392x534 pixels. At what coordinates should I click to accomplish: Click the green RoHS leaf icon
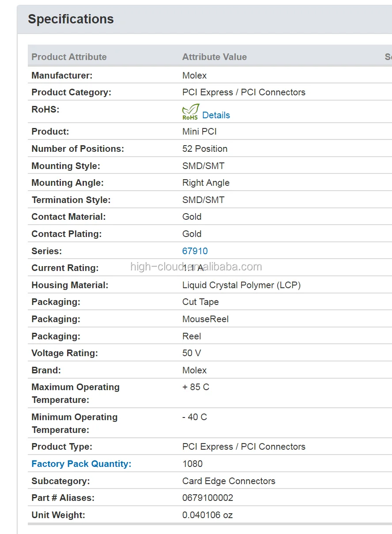(x=191, y=112)
